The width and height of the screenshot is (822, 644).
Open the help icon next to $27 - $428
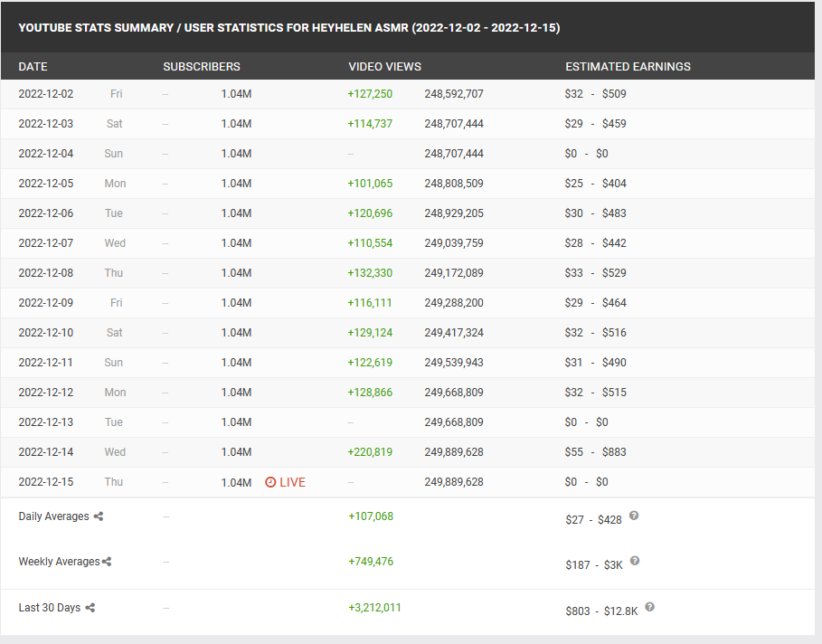pos(634,516)
